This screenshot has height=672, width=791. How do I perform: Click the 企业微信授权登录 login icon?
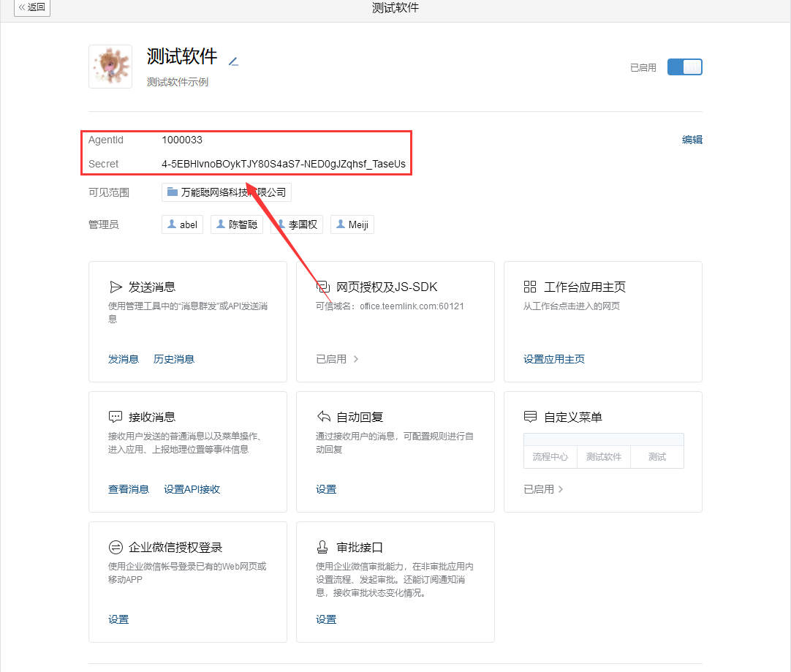[x=114, y=546]
